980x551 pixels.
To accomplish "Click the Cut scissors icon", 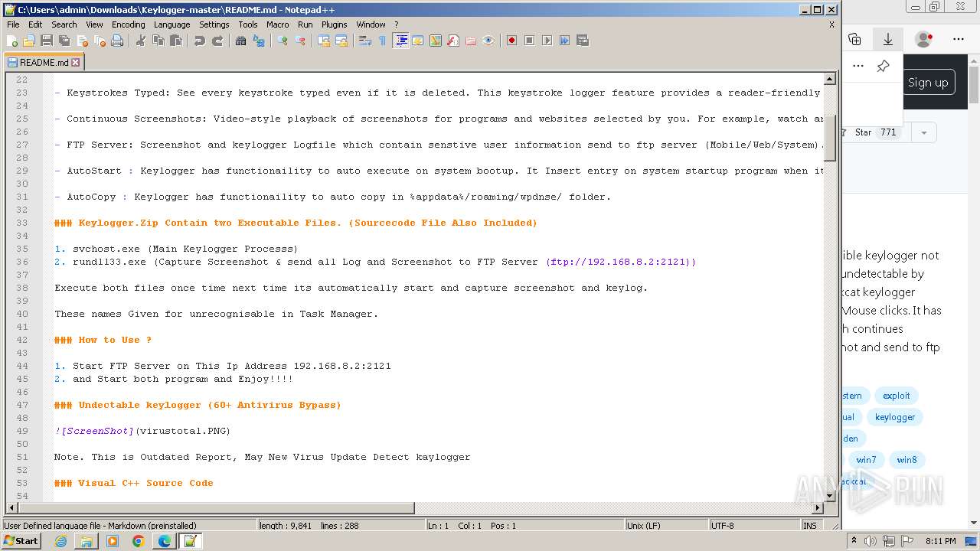I will [140, 41].
